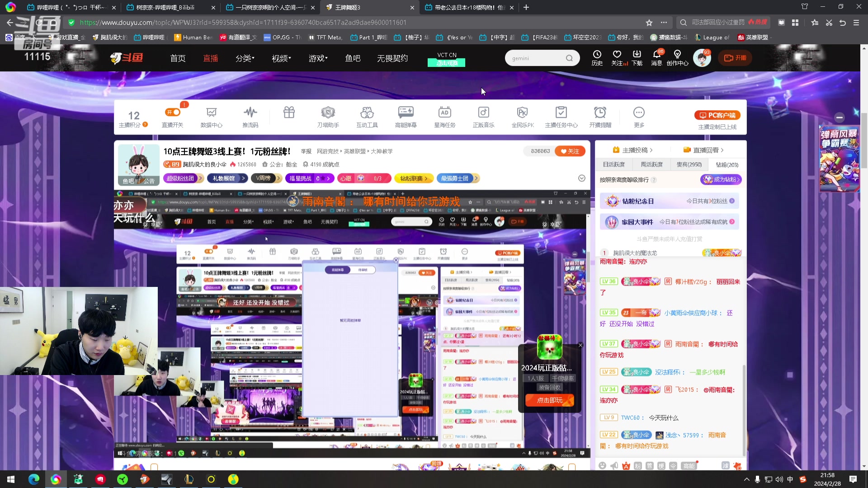The width and height of the screenshot is (868, 488).
Task: Open Microsoft Edge from the taskbar
Action: (34, 479)
